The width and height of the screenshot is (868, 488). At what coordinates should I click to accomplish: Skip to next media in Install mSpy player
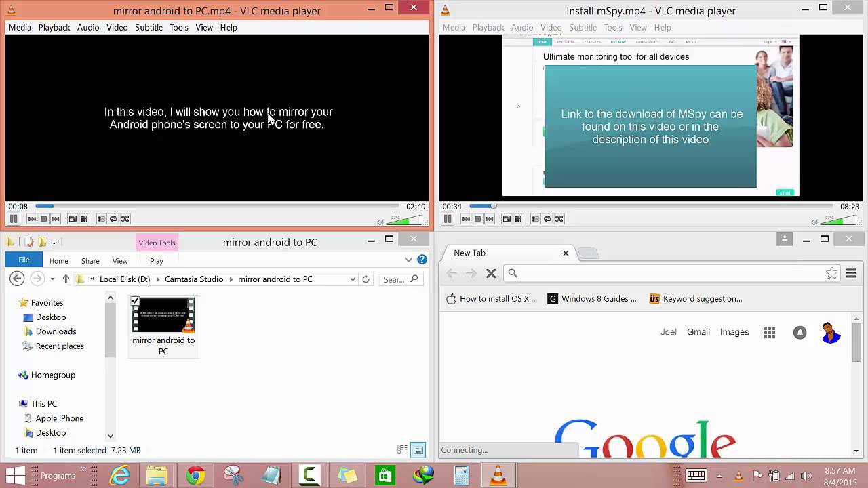click(x=490, y=219)
